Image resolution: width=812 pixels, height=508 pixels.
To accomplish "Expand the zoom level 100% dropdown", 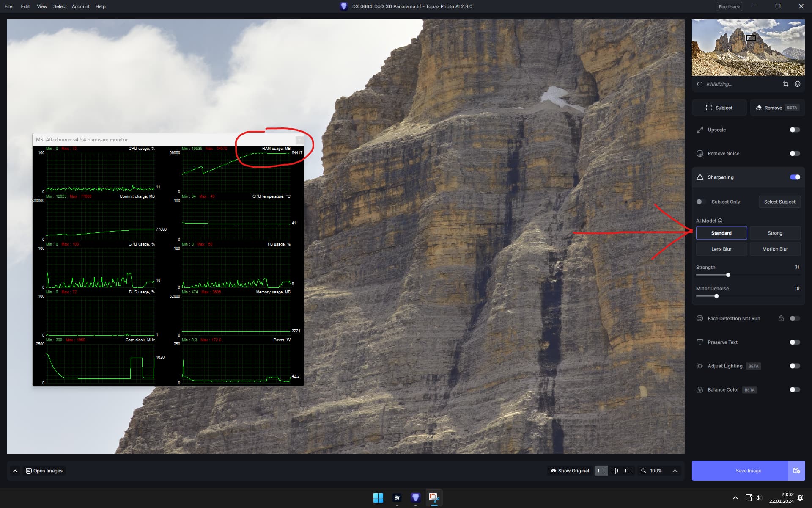I will [675, 471].
